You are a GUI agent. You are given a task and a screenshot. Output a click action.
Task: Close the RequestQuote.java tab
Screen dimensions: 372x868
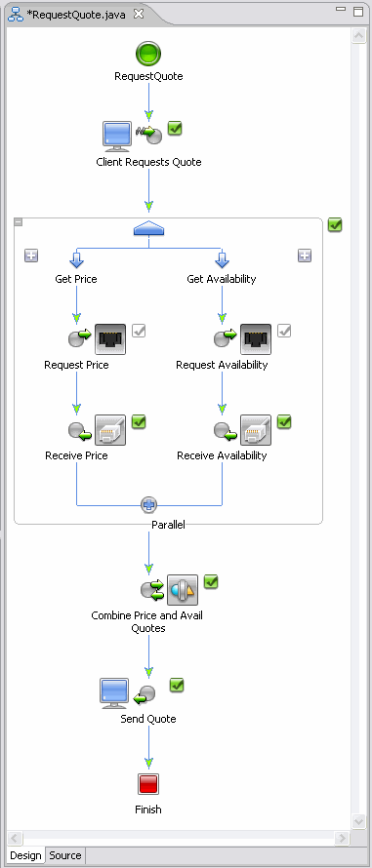click(x=139, y=14)
